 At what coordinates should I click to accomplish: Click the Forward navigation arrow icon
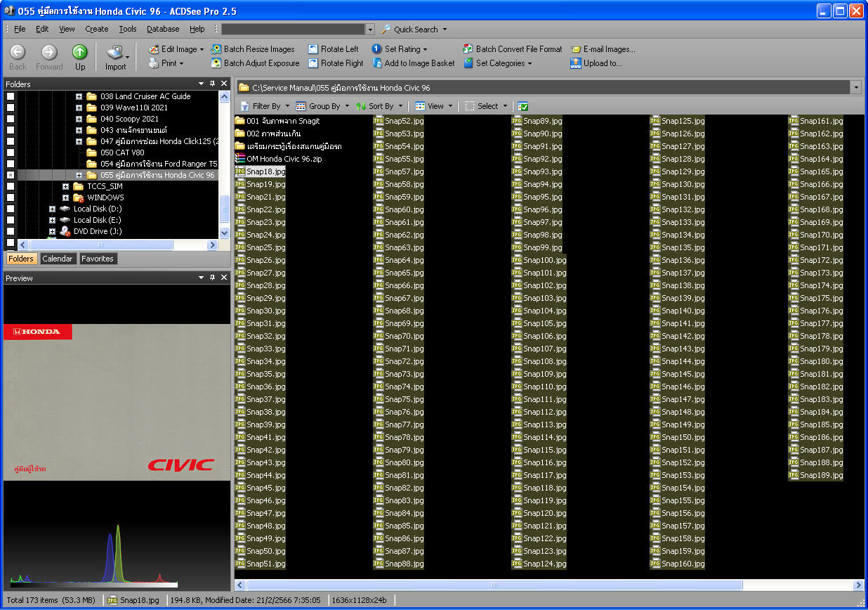48,52
